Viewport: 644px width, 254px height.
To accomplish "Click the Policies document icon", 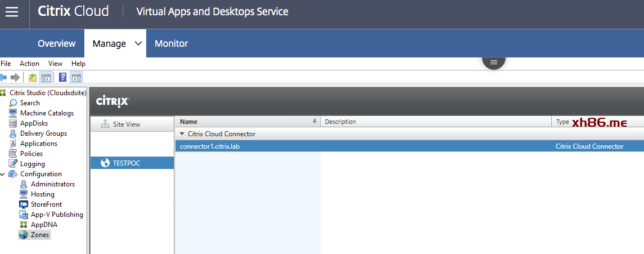I will coord(13,154).
